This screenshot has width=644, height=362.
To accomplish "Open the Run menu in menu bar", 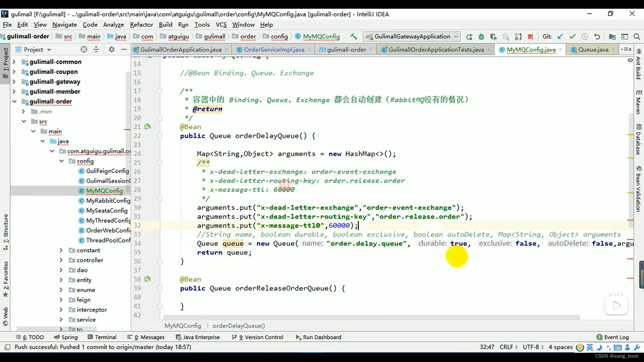I will click(183, 24).
